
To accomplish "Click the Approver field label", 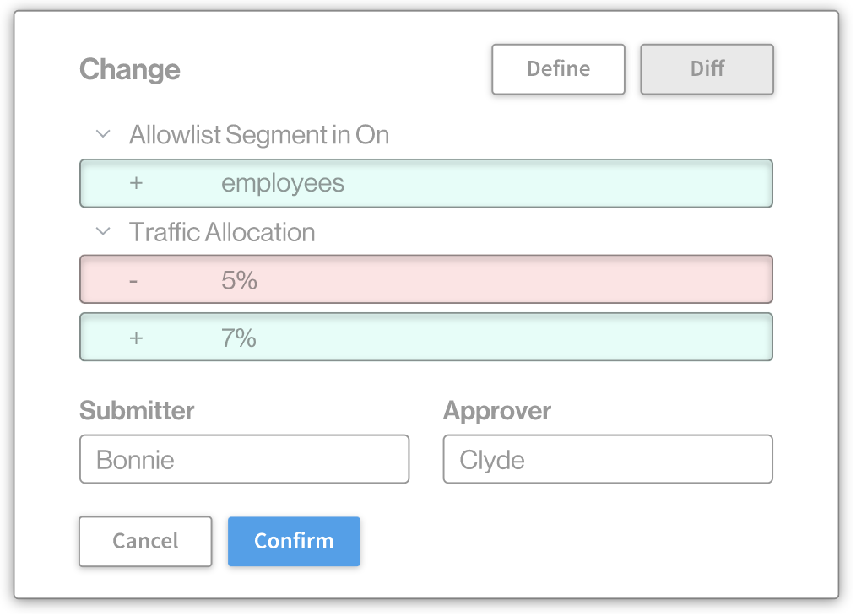I will pos(497,411).
